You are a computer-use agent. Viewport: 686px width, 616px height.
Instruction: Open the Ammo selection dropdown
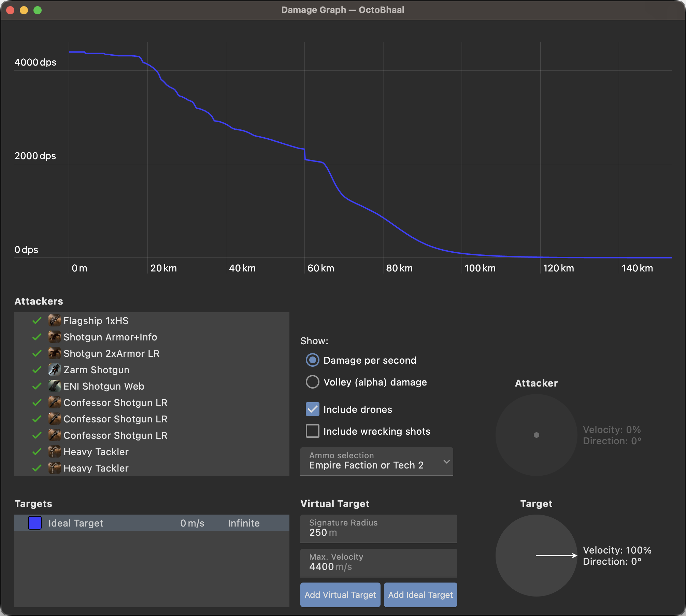coord(377,461)
